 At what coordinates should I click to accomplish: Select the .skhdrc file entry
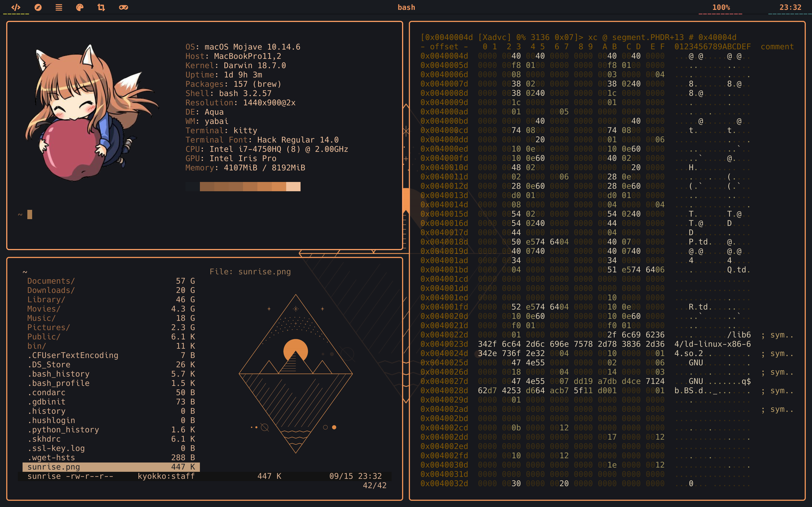coord(44,439)
